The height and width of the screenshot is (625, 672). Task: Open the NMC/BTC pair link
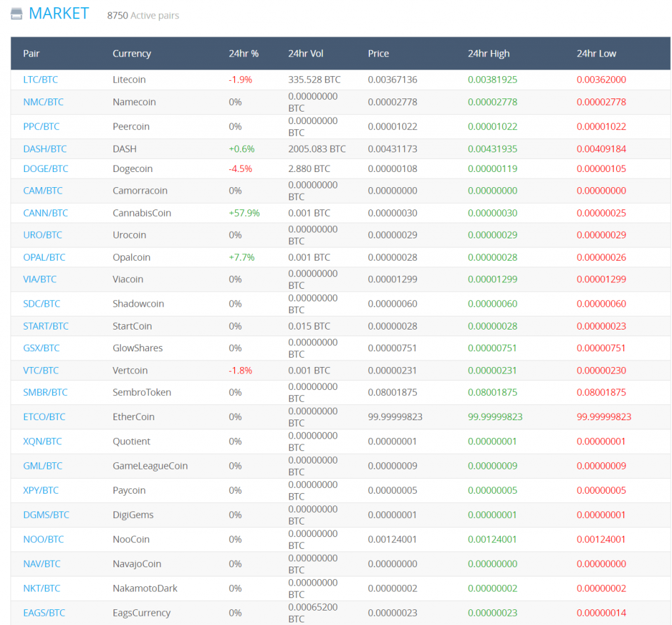click(x=43, y=102)
